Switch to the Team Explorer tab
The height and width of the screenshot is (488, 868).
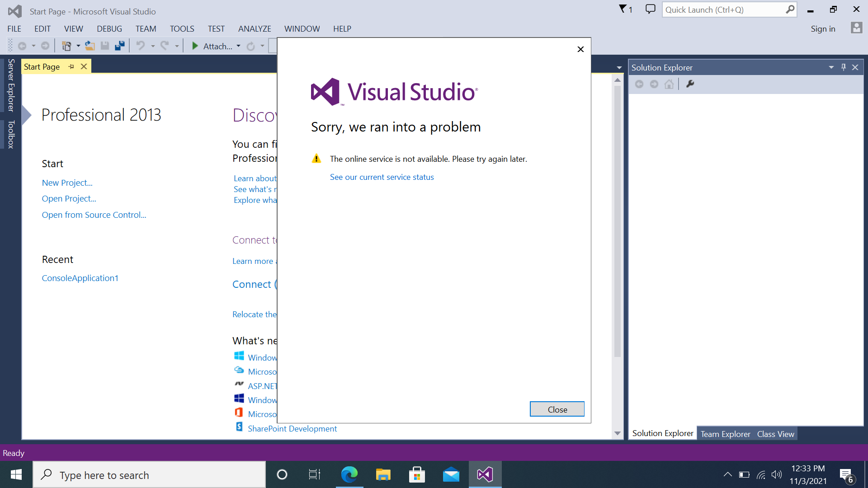[x=725, y=433]
